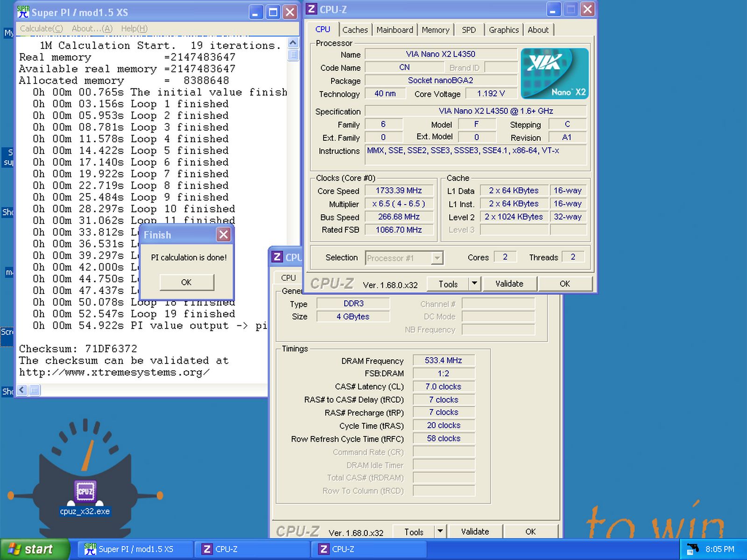Click the Core Speed value 1733.39 MHz

[399, 190]
